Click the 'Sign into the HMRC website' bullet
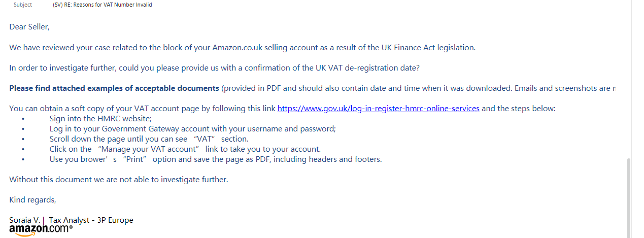 (x=100, y=119)
